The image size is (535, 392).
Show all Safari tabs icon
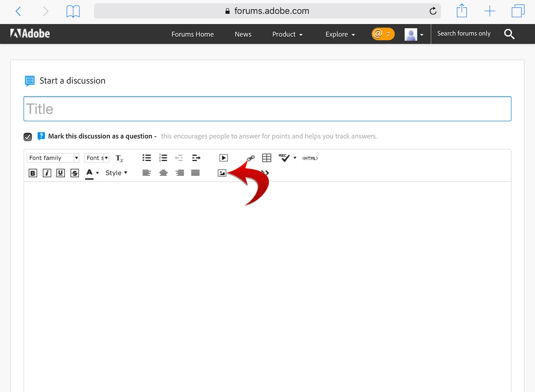coord(518,11)
